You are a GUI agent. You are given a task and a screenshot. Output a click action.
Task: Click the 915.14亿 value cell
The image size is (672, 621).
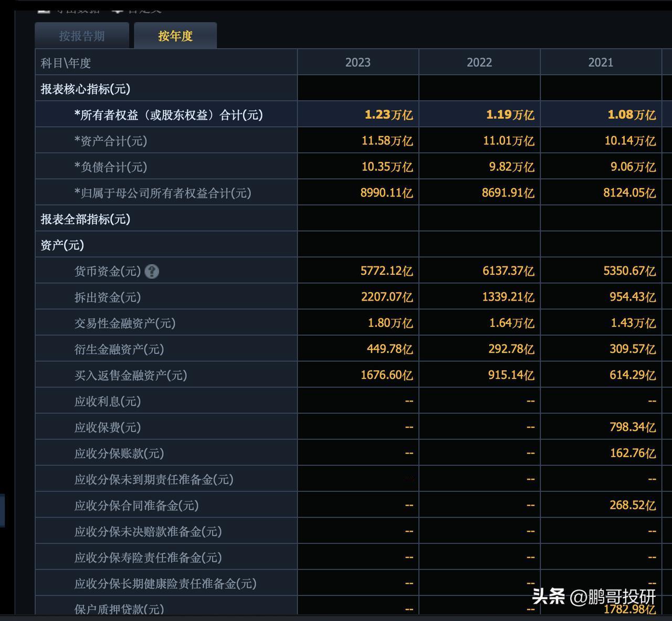tap(511, 375)
